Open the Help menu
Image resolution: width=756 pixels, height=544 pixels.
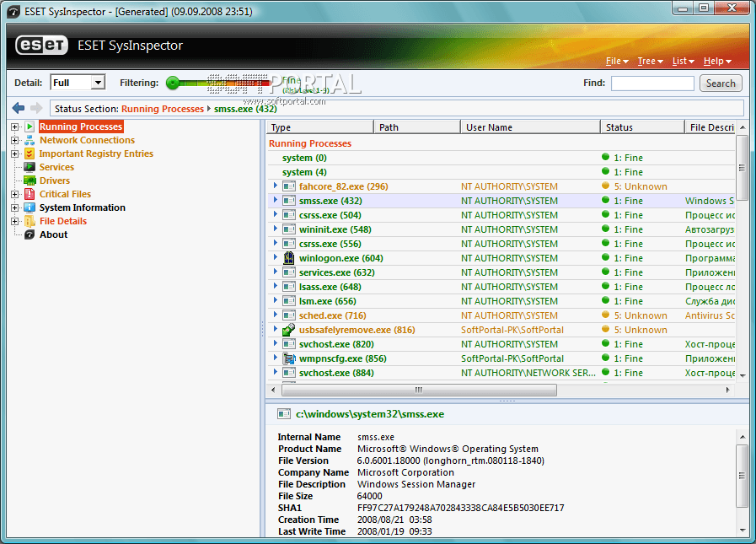pos(717,61)
